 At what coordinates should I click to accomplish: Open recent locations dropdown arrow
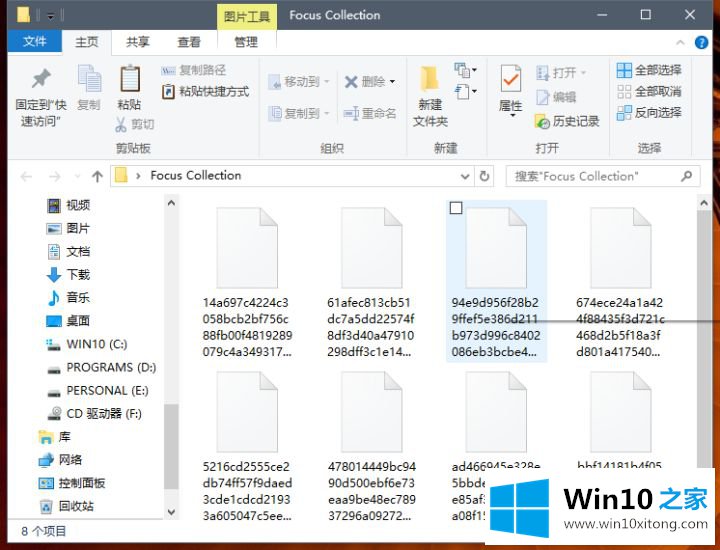point(77,176)
